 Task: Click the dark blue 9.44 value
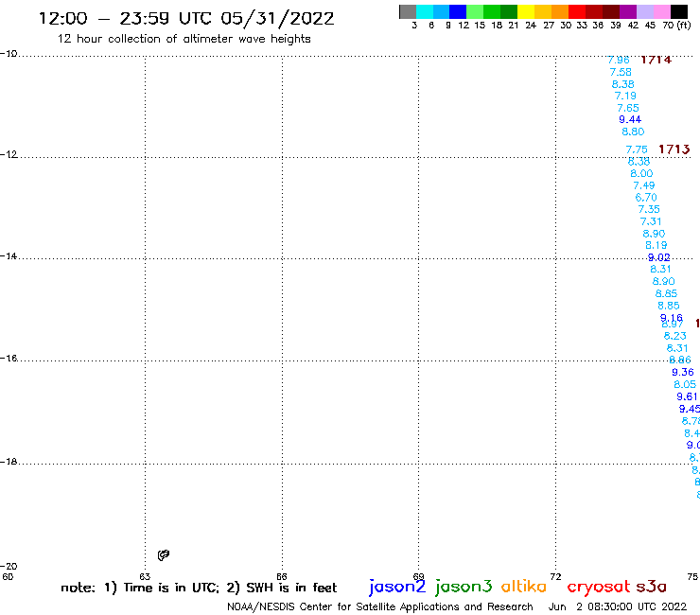point(630,119)
